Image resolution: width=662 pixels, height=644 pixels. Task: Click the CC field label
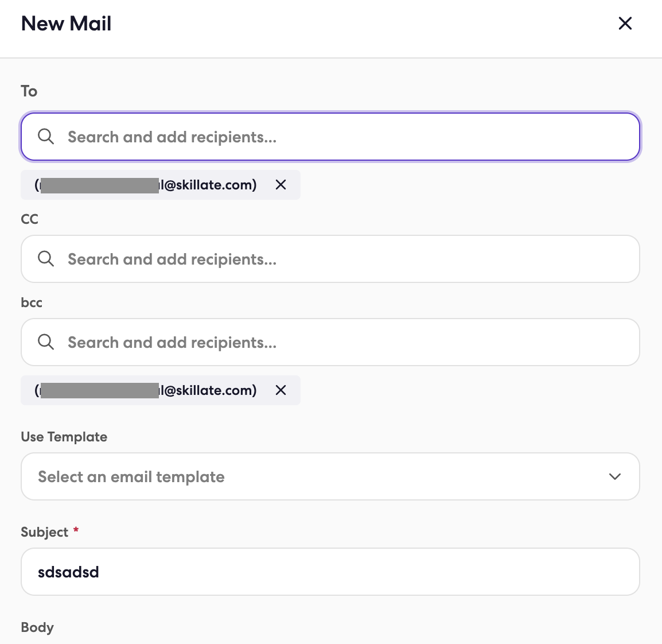pos(30,219)
